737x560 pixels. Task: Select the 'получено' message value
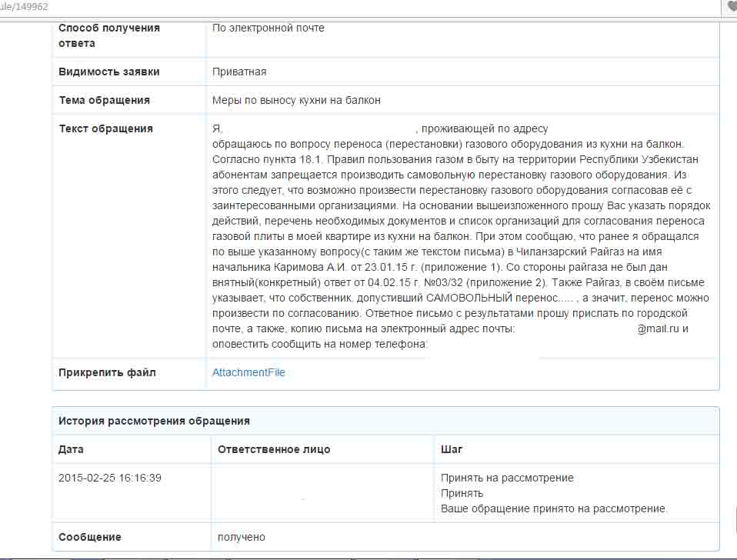coord(242,537)
